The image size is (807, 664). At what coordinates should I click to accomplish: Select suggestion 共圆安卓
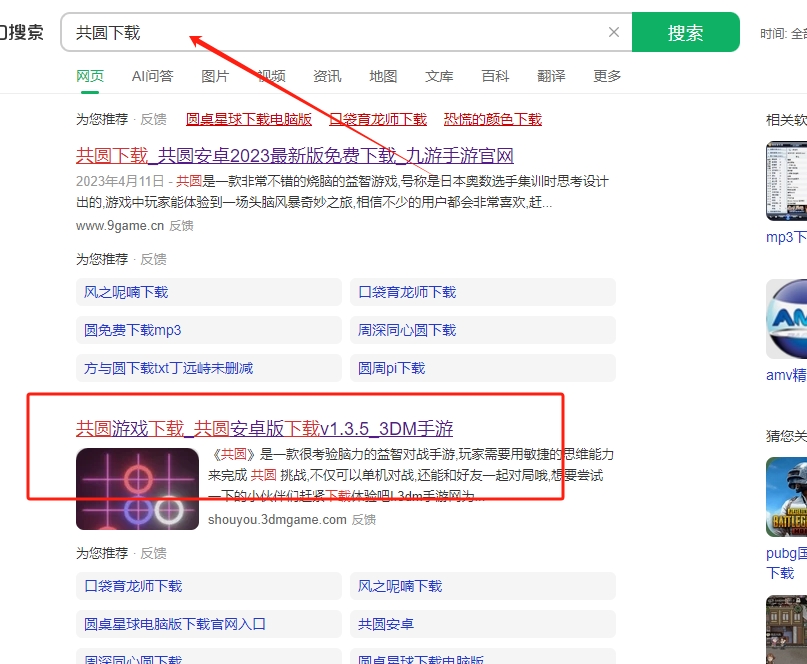point(483,624)
